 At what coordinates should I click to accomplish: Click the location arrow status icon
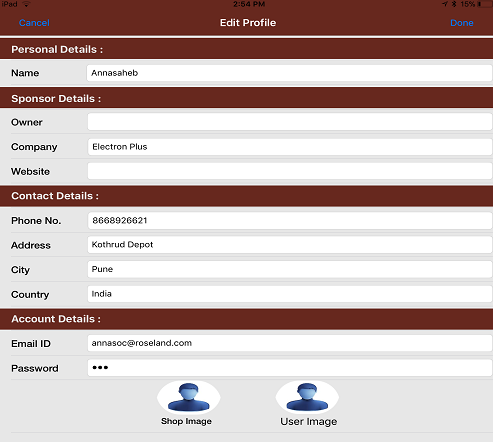tap(445, 4)
